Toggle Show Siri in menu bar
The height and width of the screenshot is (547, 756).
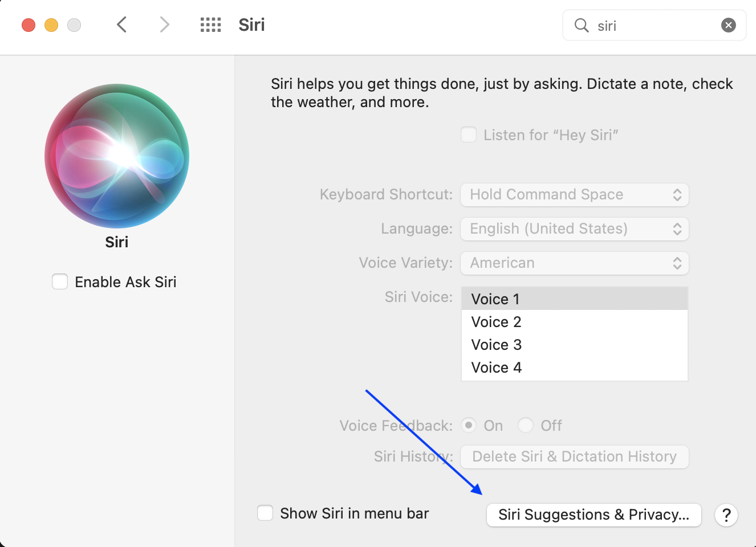pyautogui.click(x=265, y=513)
